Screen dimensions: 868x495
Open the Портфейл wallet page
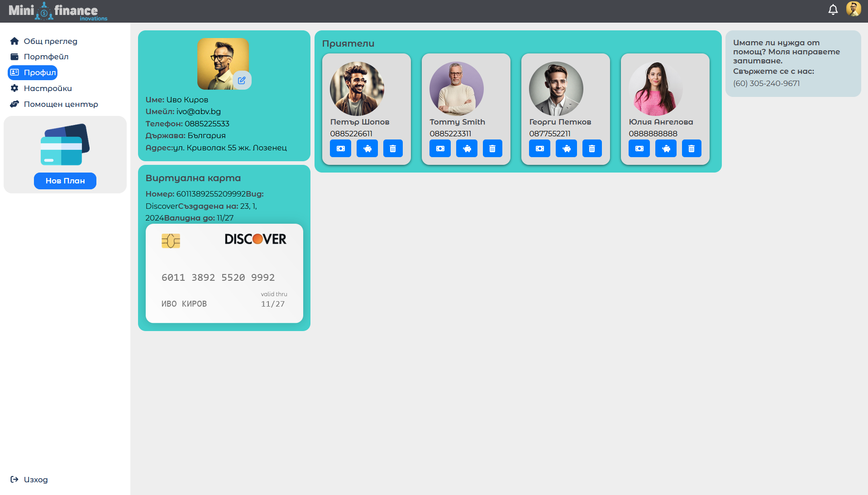click(x=39, y=57)
